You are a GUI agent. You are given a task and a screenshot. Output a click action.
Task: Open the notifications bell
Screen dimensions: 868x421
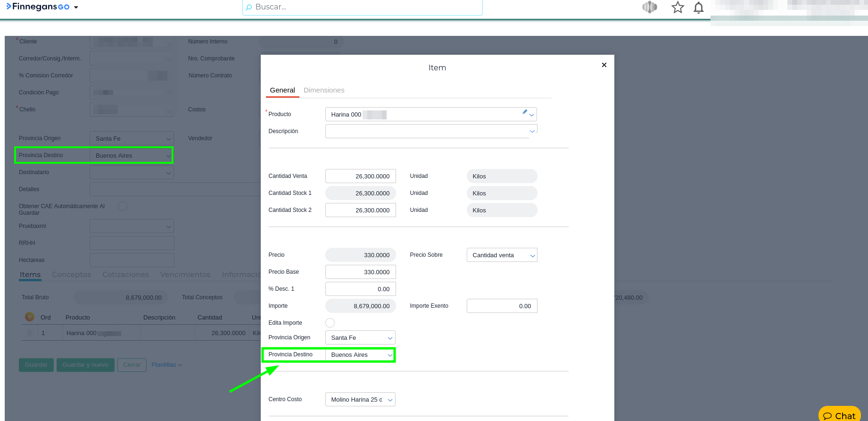[x=699, y=8]
